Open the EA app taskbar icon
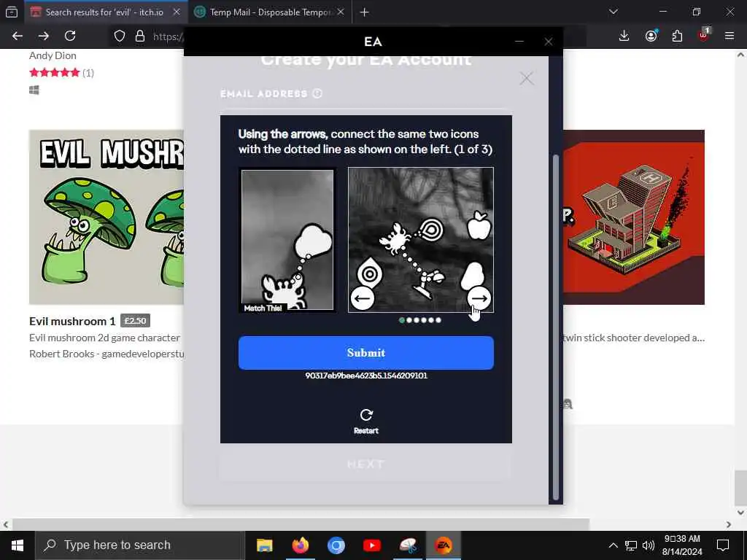747x560 pixels. 443,545
